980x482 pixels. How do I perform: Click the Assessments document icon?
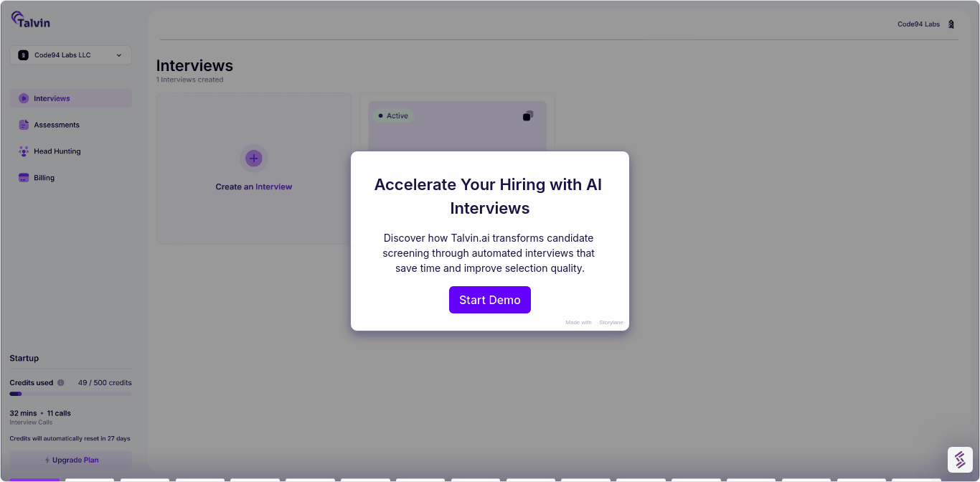(x=24, y=125)
